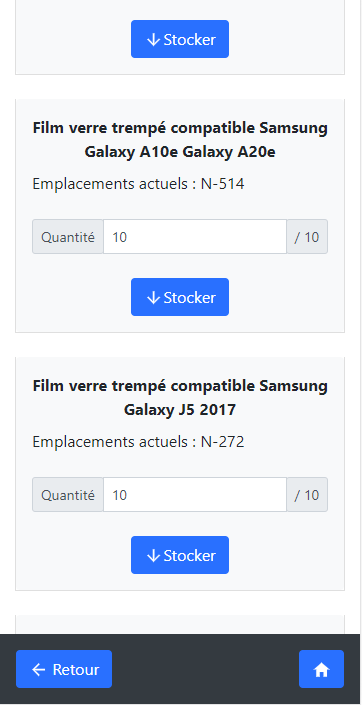The height and width of the screenshot is (705, 362).
Task: Click the '/ 10' addon on the J5 2017 quantity
Action: tap(307, 495)
